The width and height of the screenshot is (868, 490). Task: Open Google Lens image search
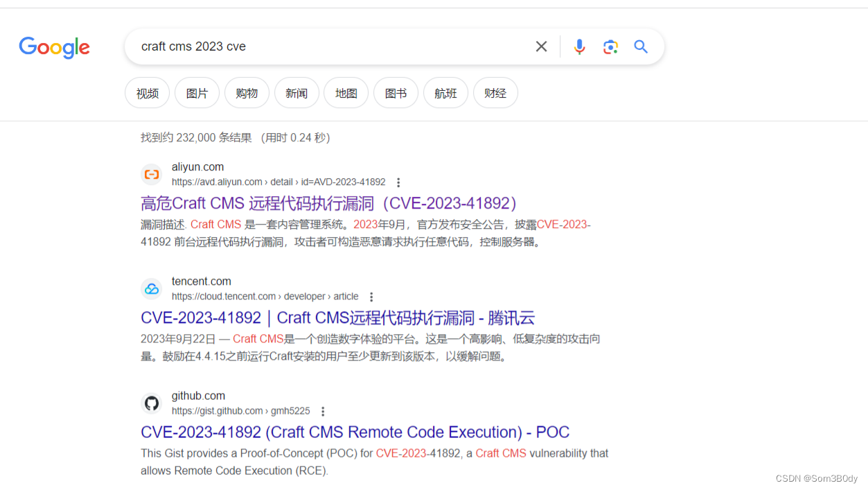(610, 46)
